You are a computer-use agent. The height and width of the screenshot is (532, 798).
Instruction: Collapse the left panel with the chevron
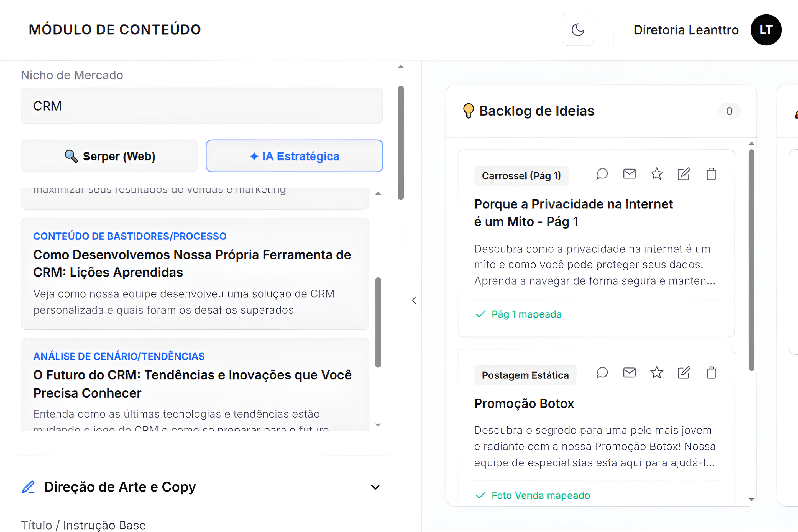coord(414,301)
